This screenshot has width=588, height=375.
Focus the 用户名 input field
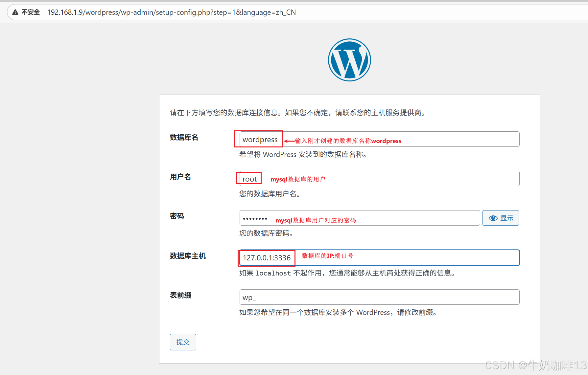[x=379, y=179]
